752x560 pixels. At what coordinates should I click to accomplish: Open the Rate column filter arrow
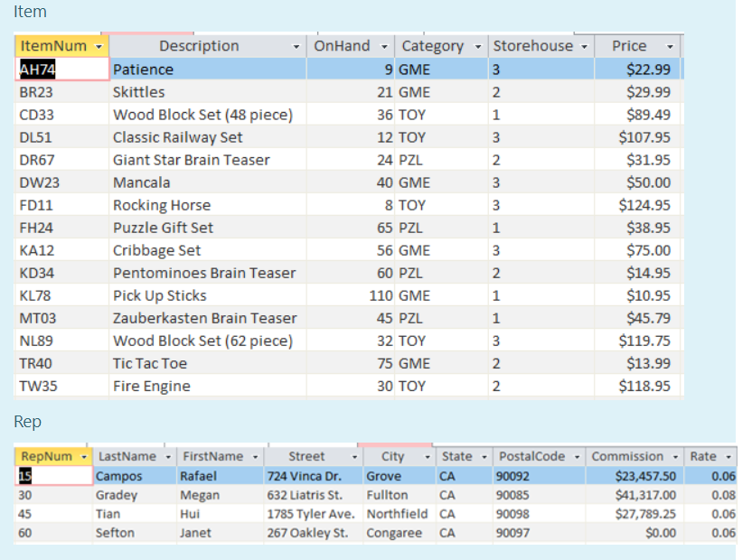(728, 456)
